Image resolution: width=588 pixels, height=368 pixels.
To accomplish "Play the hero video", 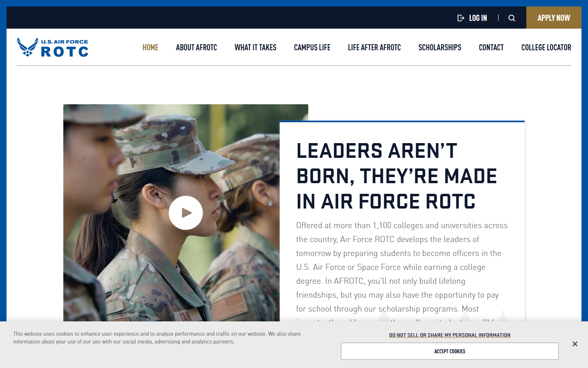I will click(x=186, y=213).
